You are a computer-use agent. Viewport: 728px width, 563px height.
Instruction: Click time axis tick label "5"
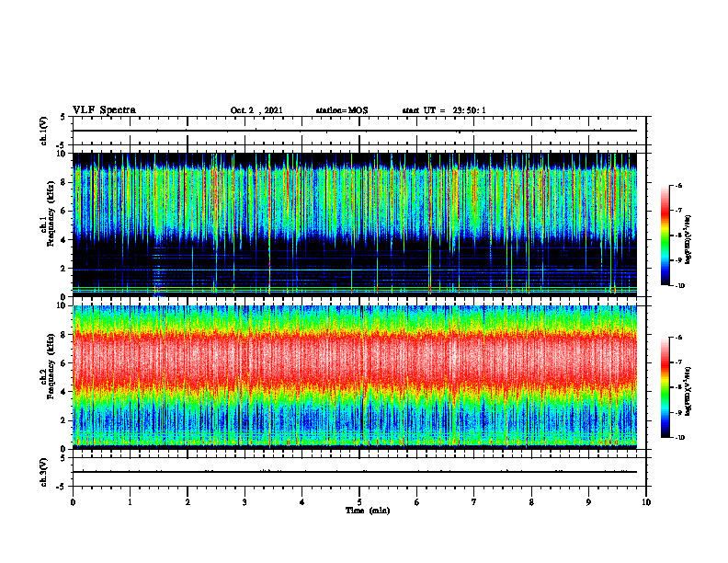(359, 502)
